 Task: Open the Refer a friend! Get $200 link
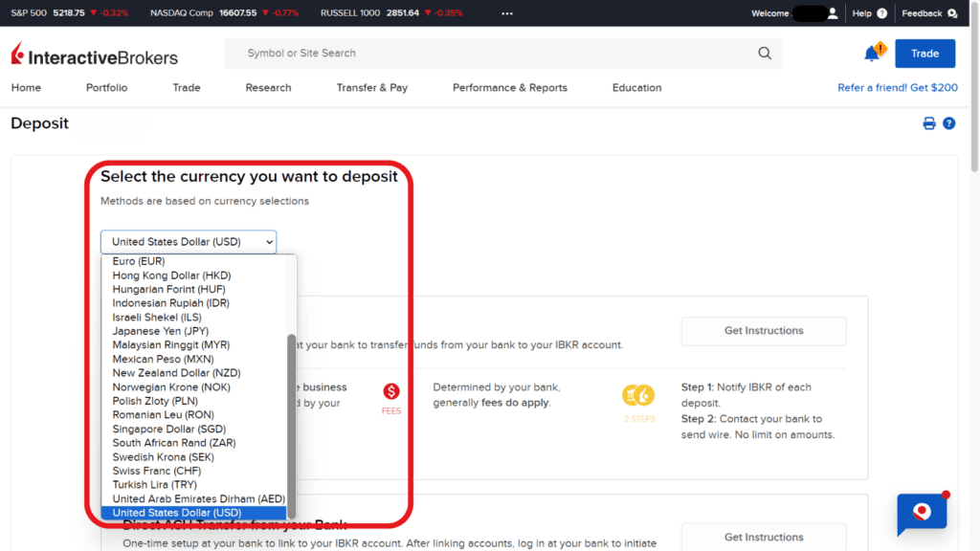(x=897, y=86)
